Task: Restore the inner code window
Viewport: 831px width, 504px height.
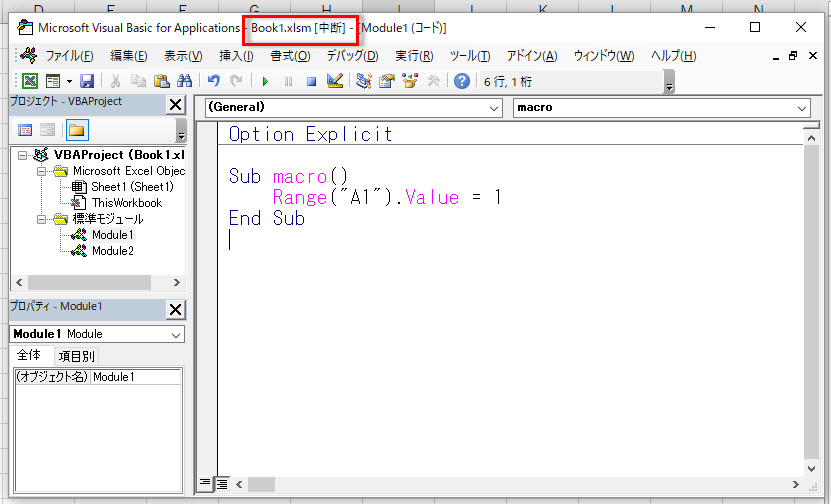Action: point(793,56)
